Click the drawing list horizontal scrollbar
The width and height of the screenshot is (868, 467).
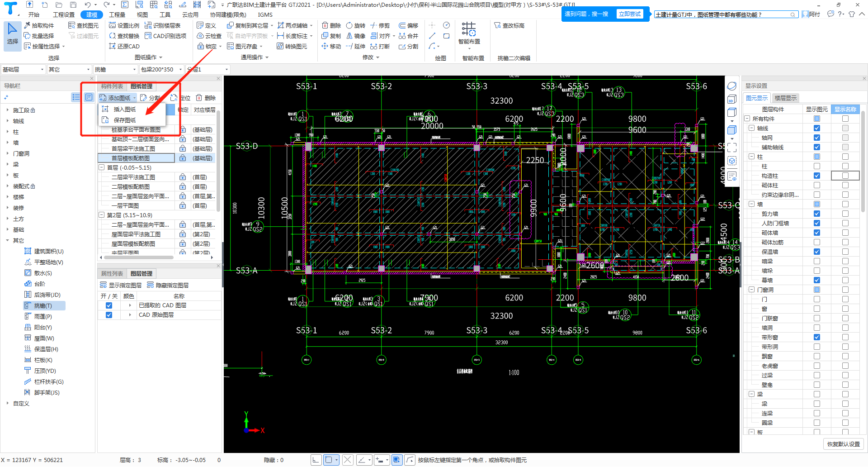[x=139, y=257]
